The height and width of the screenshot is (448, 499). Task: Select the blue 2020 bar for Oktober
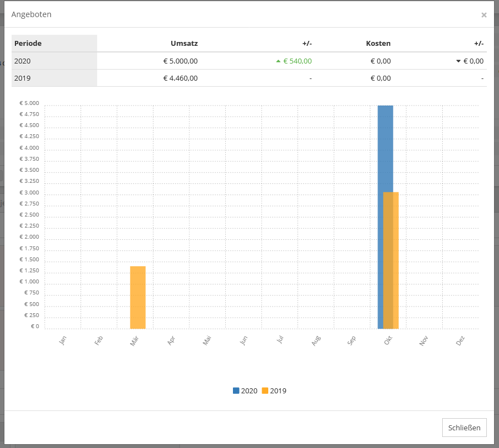[x=381, y=217]
